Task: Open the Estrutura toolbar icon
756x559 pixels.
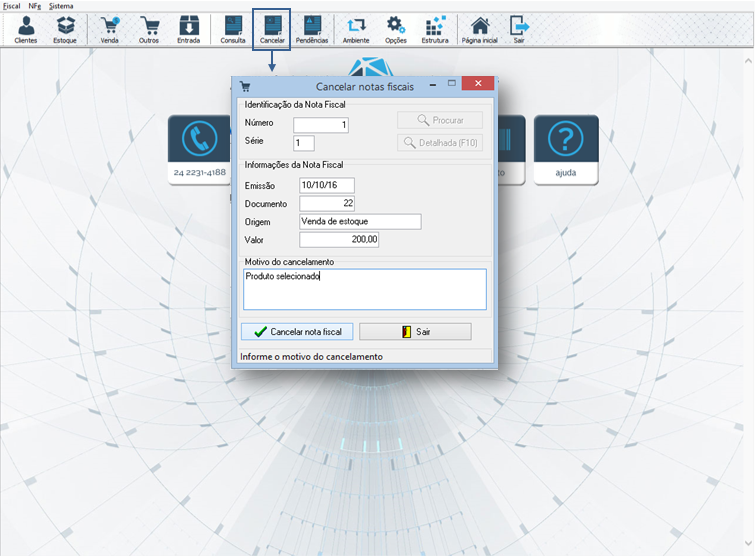Action: (x=435, y=30)
